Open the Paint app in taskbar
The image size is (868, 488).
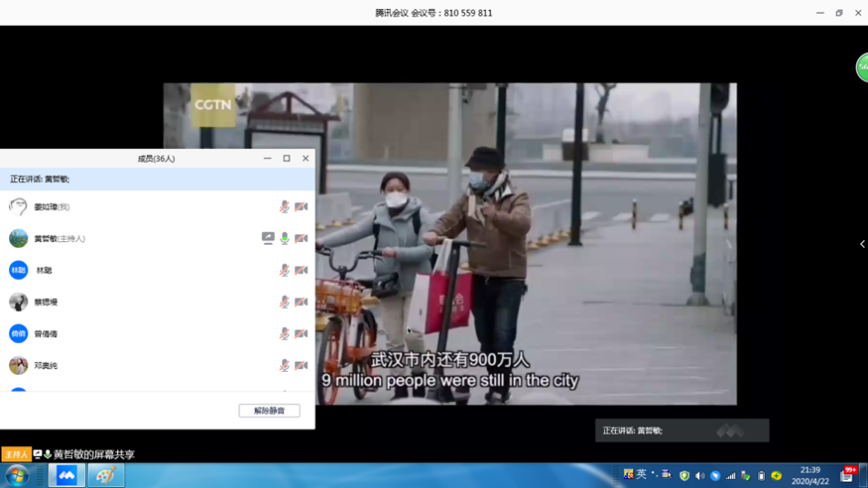[105, 475]
